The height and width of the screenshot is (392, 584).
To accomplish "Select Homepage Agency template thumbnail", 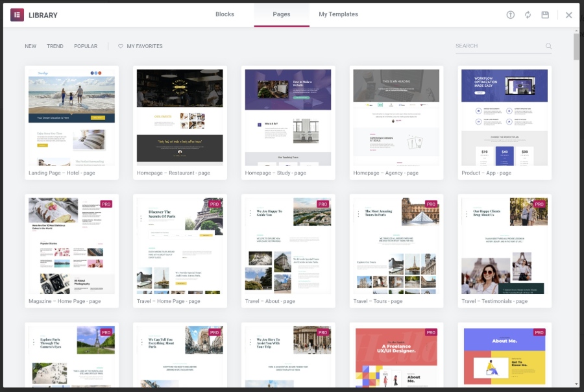I will 396,117.
